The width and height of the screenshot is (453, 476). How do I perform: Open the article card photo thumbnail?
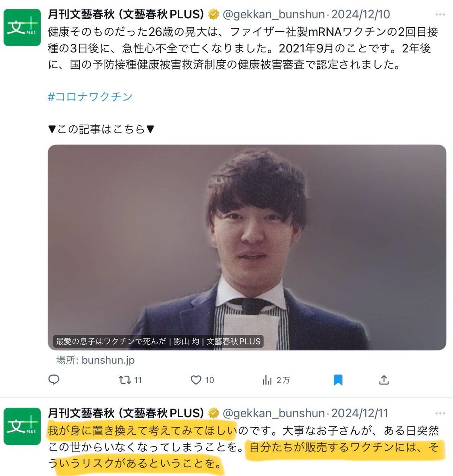tap(247, 247)
